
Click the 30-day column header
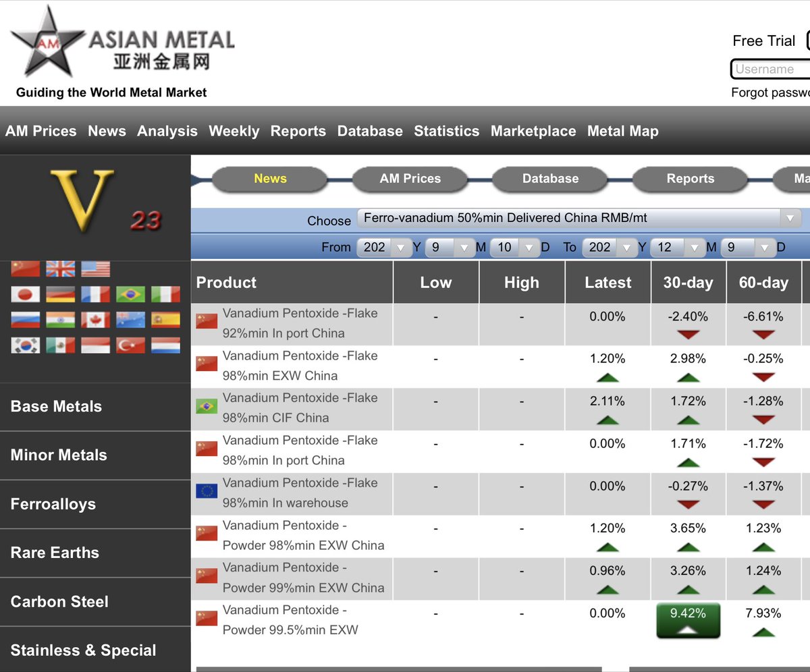(x=688, y=283)
